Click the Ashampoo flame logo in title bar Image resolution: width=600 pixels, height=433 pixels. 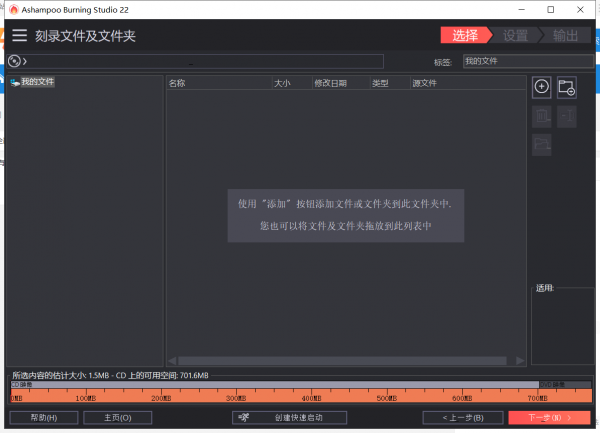(13, 9)
